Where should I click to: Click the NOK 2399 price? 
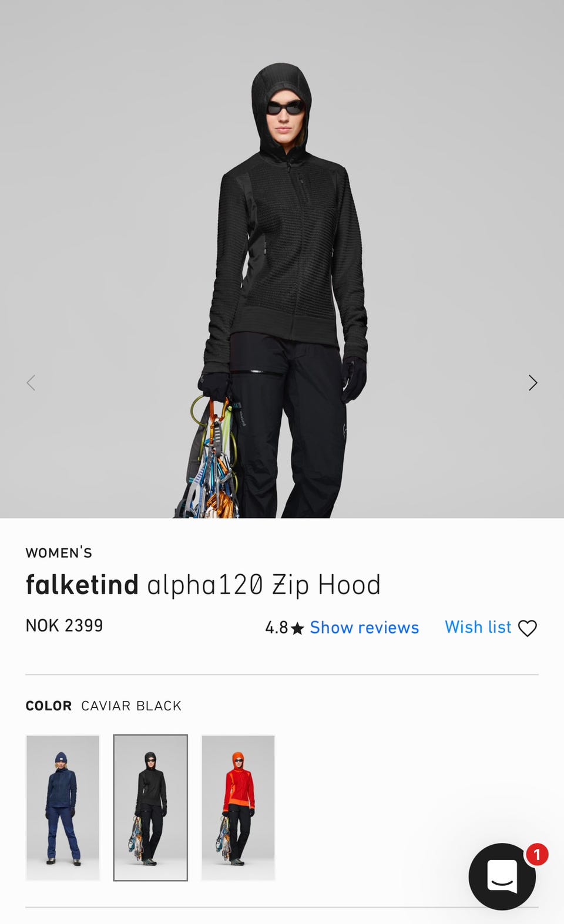64,626
